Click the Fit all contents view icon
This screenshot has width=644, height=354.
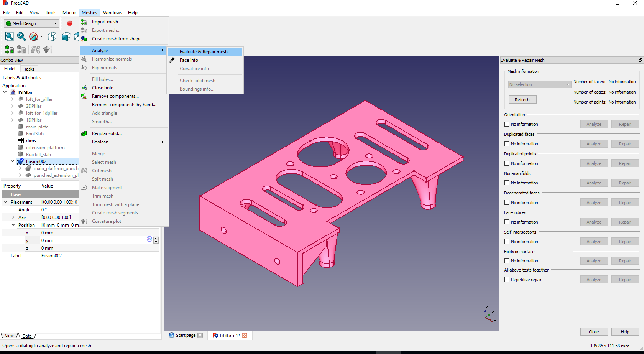tap(10, 36)
